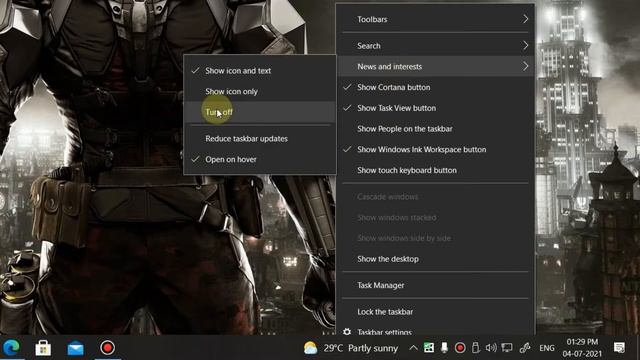Enable Show touch keyboard button
This screenshot has width=640, height=360.
click(x=435, y=170)
